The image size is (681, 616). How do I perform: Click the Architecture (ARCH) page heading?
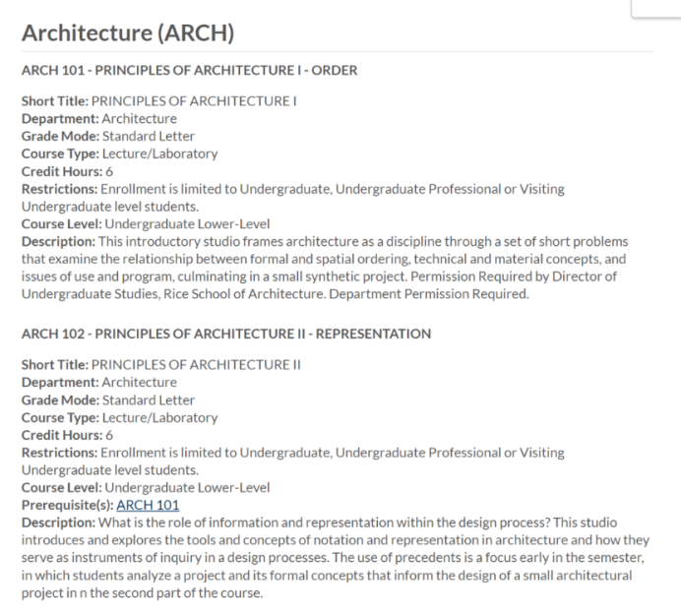click(x=128, y=32)
